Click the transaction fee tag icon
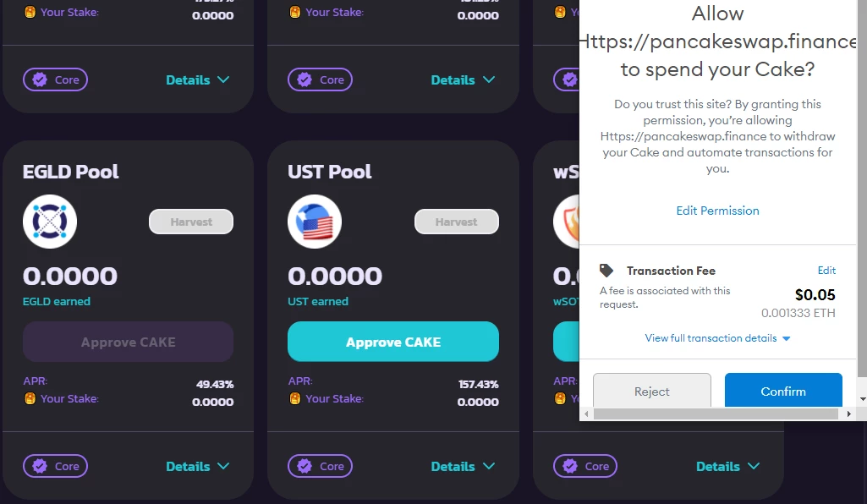The image size is (867, 504). tap(606, 271)
